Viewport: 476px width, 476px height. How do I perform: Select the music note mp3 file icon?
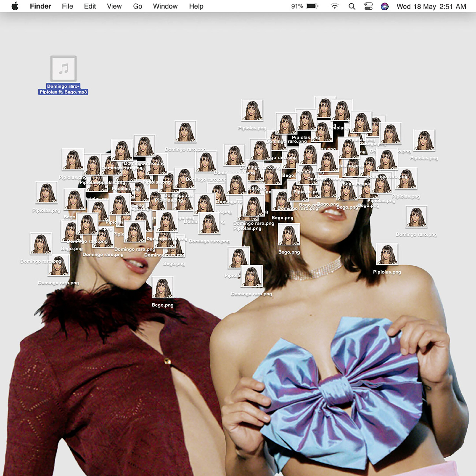tap(63, 69)
